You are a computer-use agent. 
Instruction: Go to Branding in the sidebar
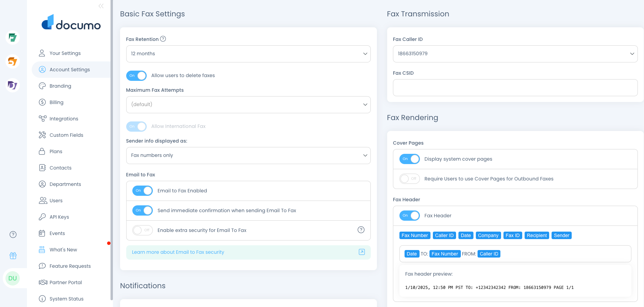click(60, 86)
